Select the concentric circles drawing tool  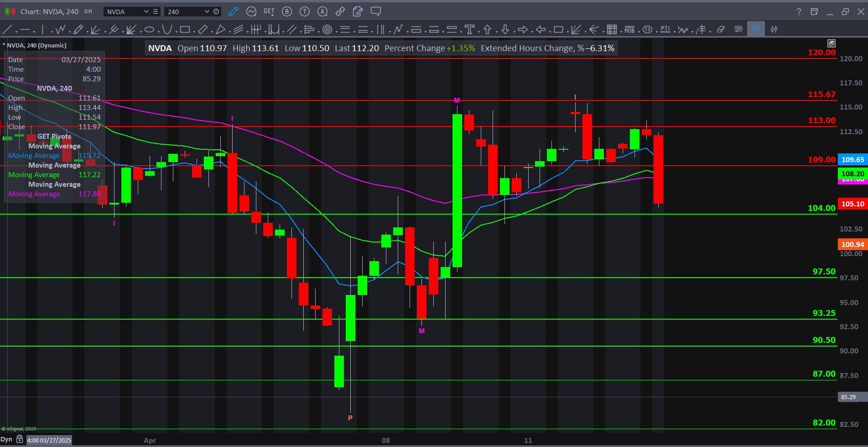coord(327,30)
